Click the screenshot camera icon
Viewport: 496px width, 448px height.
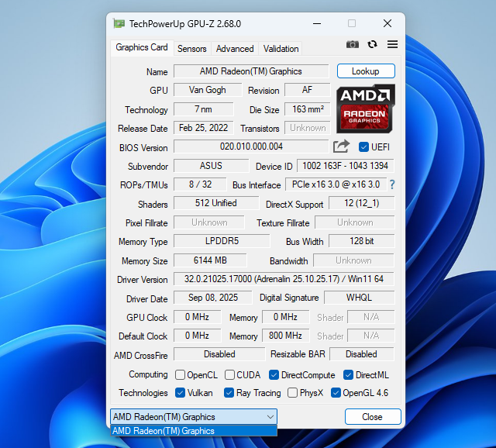(353, 45)
